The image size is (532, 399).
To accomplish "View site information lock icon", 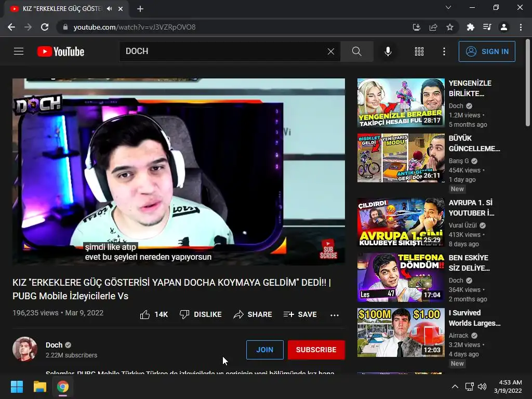I will click(x=65, y=27).
